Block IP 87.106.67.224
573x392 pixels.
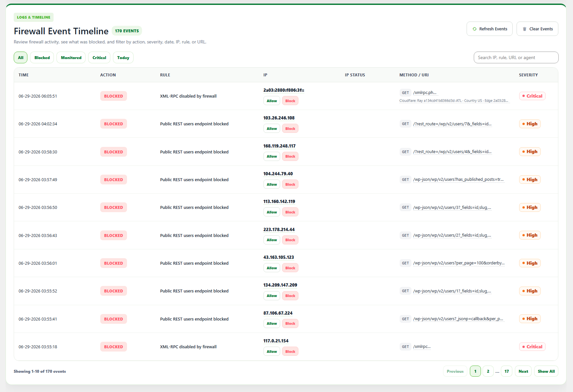[x=290, y=323]
